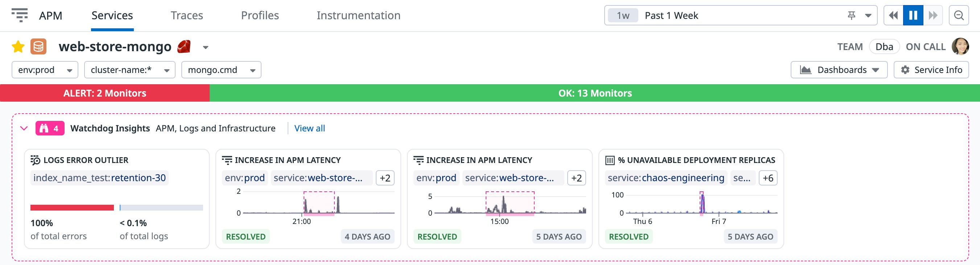Open the mongo.cmd dropdown
Screen dimensions: 980x265
click(x=221, y=70)
